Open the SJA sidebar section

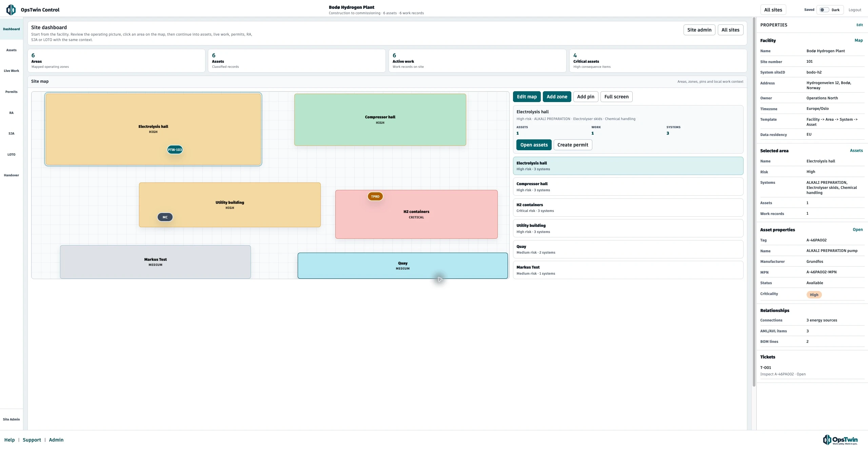click(12, 134)
